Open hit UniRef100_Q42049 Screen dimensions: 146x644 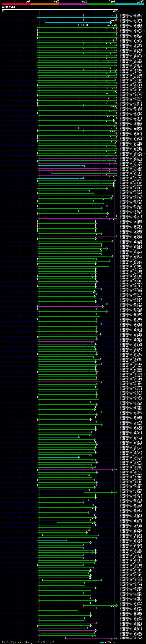pos(131,22)
